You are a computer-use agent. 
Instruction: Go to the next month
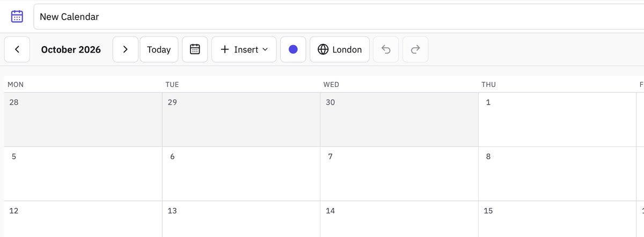(x=125, y=49)
